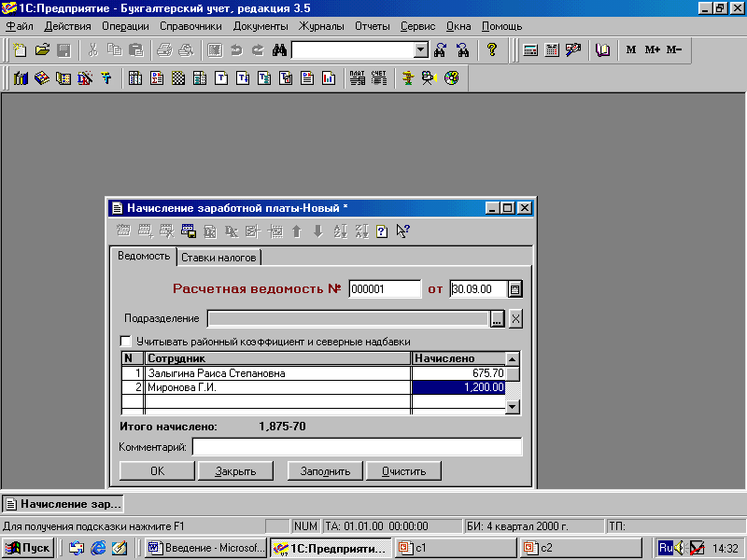Screen dimensions: 747x560
Task: Open the Отчеты menu
Action: [372, 26]
